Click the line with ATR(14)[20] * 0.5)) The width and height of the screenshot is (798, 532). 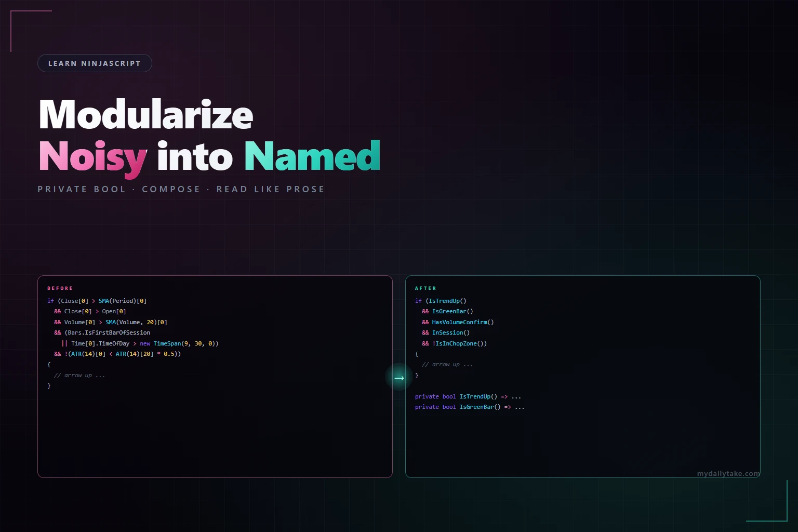[x=117, y=354]
